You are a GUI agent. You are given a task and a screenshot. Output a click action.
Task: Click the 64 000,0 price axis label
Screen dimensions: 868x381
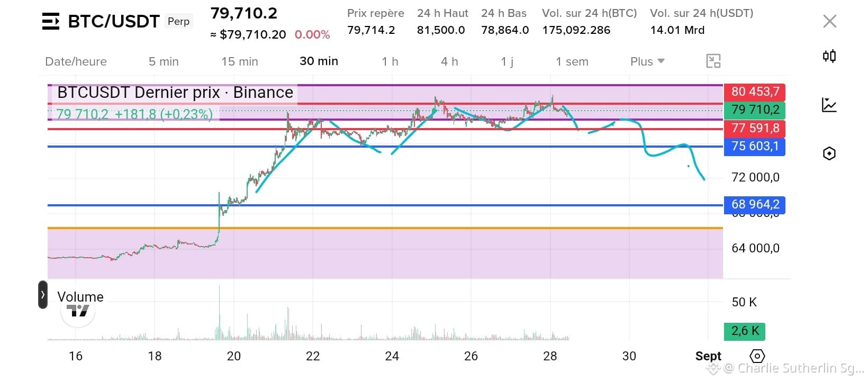point(755,248)
